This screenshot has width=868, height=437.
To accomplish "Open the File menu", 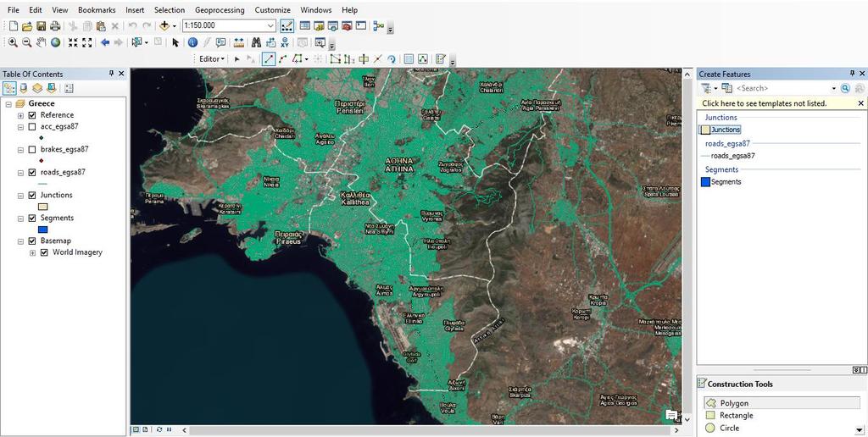I will [x=14, y=10].
